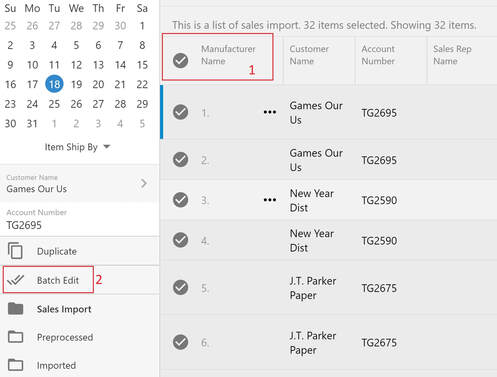497x377 pixels.
Task: Sort by Account Number column header
Action: (378, 55)
